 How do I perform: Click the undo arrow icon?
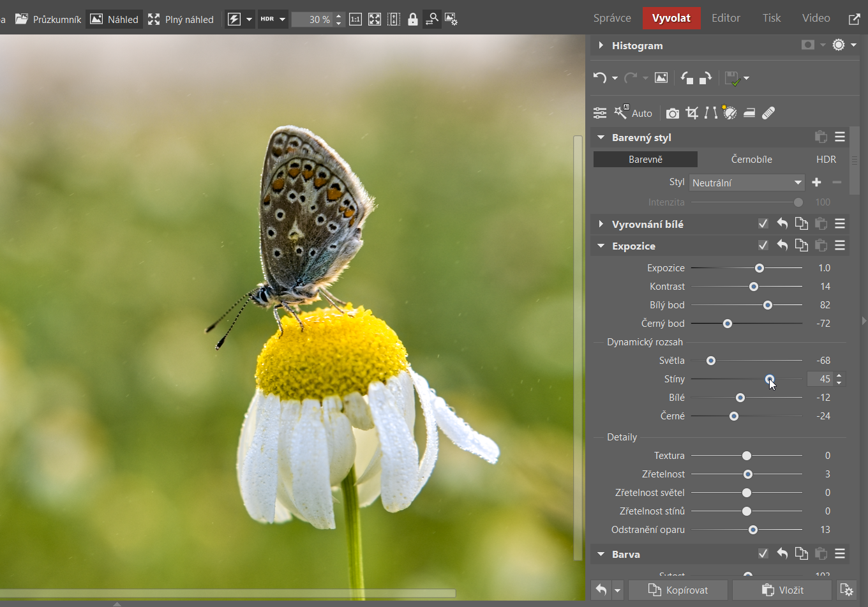point(599,78)
